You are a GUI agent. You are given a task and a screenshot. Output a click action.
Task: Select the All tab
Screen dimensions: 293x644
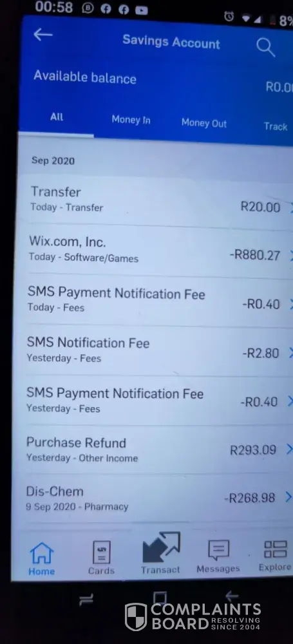57,117
